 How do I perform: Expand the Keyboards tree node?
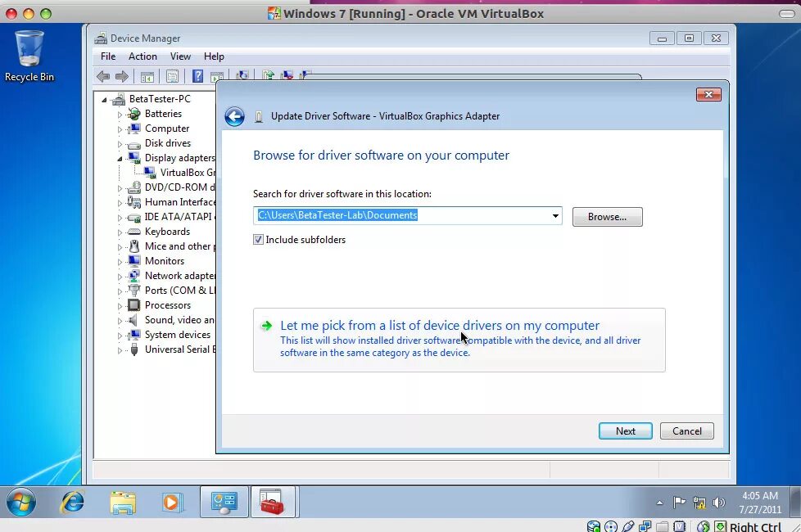tap(120, 232)
